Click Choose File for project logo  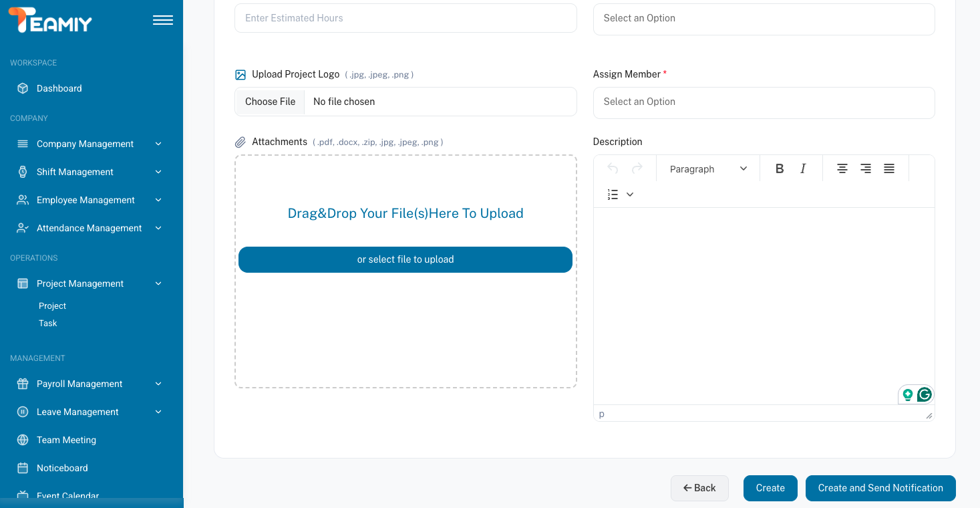270,102
